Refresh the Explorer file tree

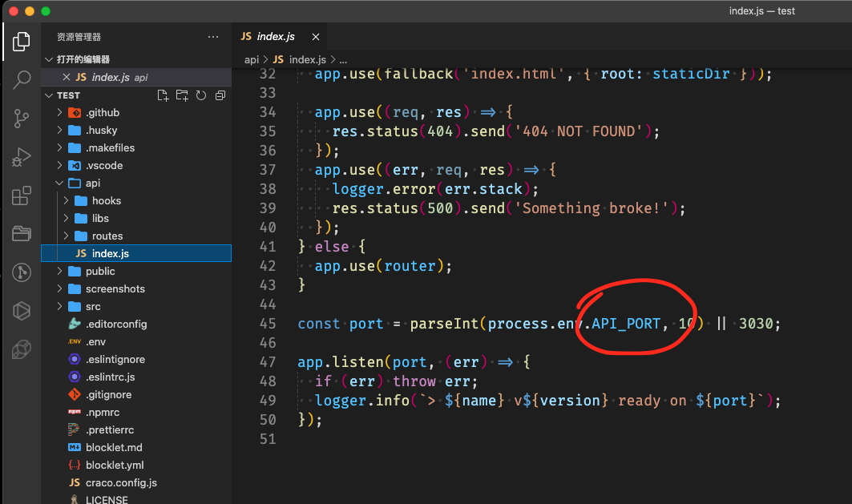tap(200, 95)
